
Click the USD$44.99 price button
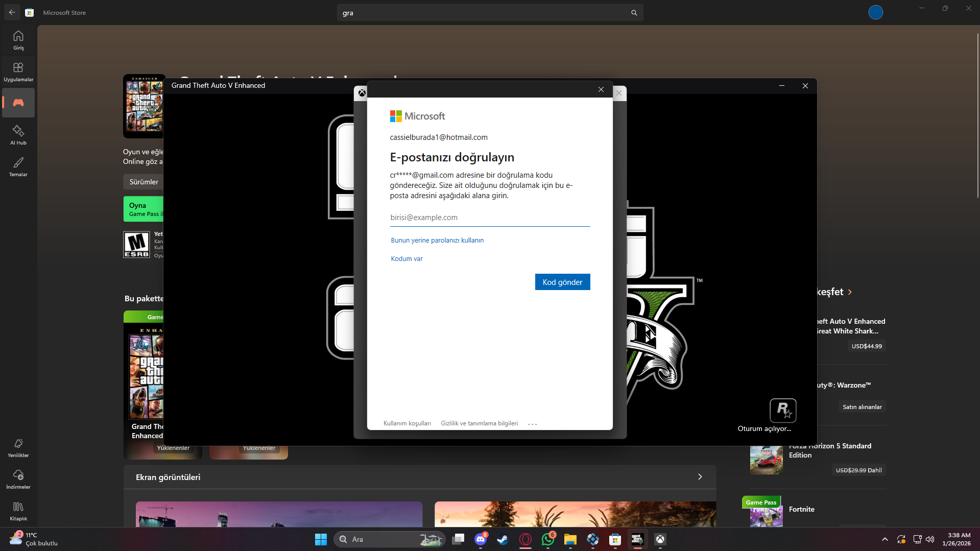[x=867, y=346]
